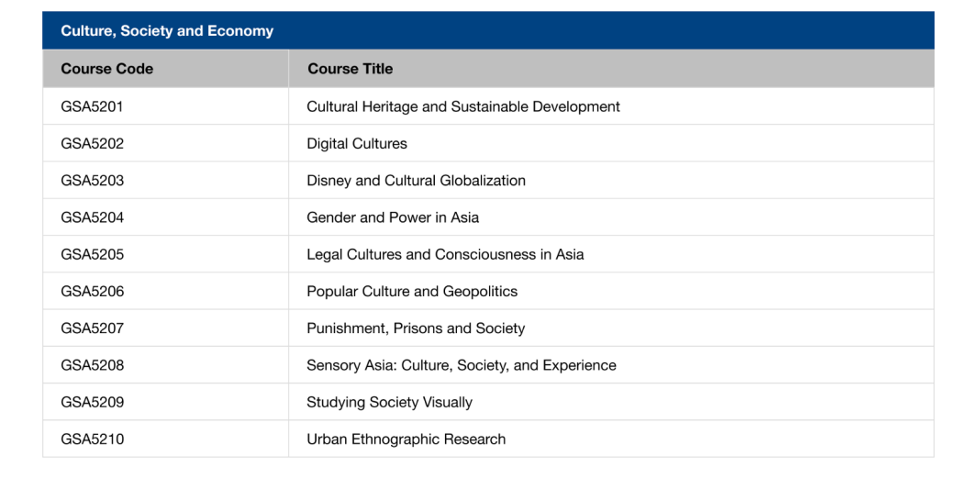This screenshot has width=980, height=489.
Task: Click course code GSA5203
Action: pyautogui.click(x=92, y=181)
